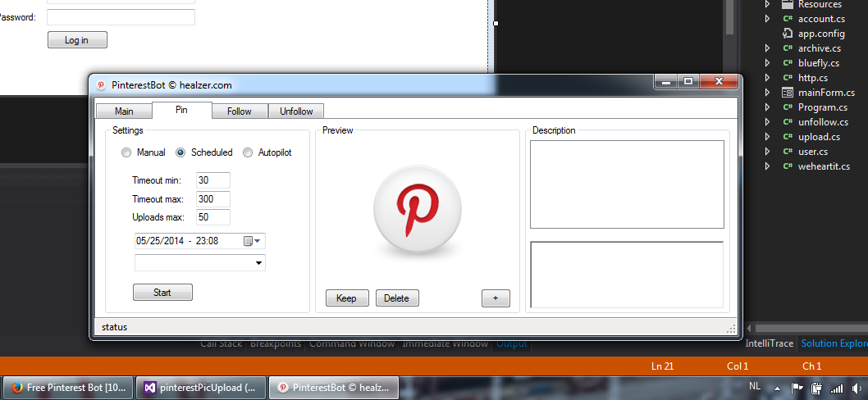Click the unfollow.cs C# file icon
868x400 pixels.
coord(788,121)
